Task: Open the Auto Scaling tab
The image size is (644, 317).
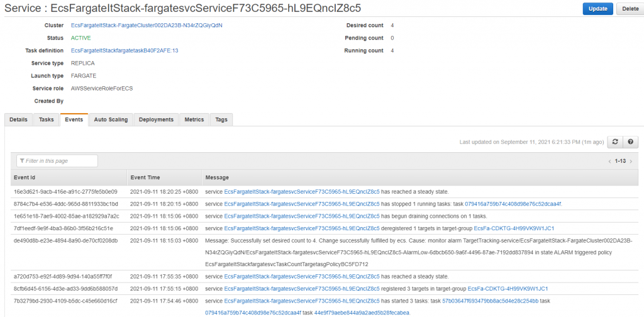Action: (x=111, y=120)
